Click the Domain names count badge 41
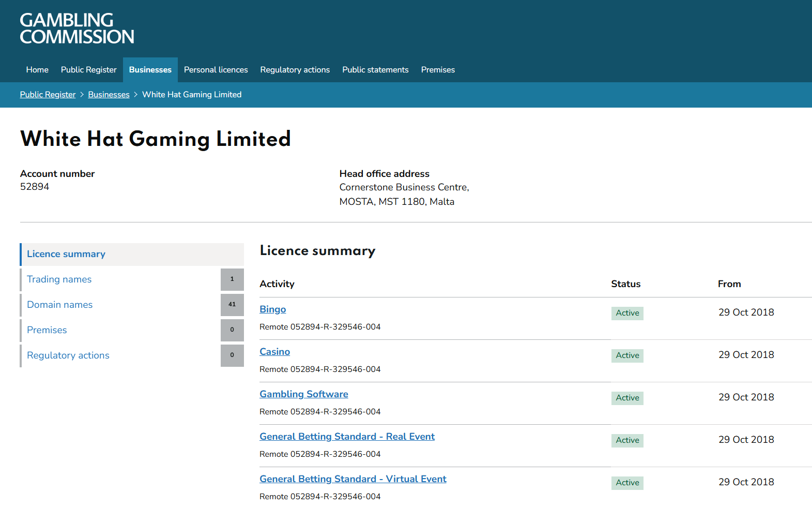The width and height of the screenshot is (812, 507). 232,305
